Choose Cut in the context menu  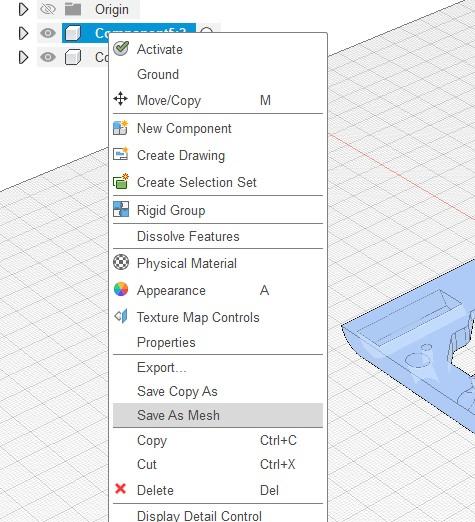(218, 464)
